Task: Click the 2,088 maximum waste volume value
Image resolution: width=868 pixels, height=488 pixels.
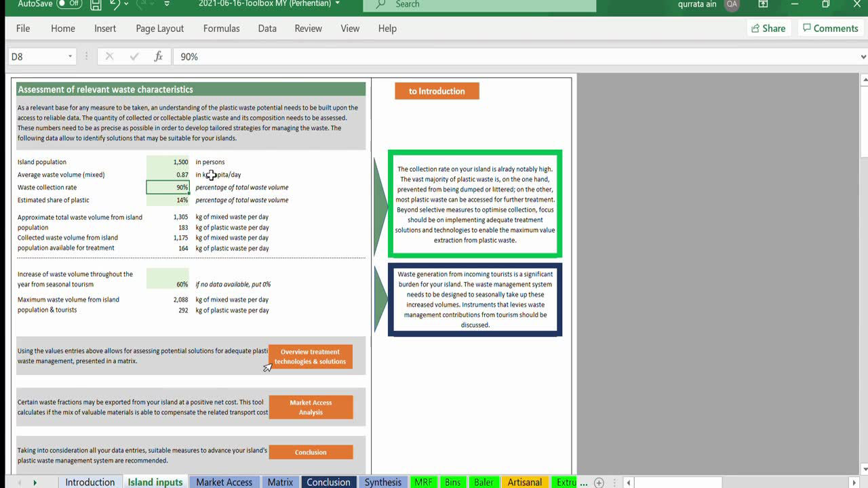Action: pyautogui.click(x=180, y=300)
